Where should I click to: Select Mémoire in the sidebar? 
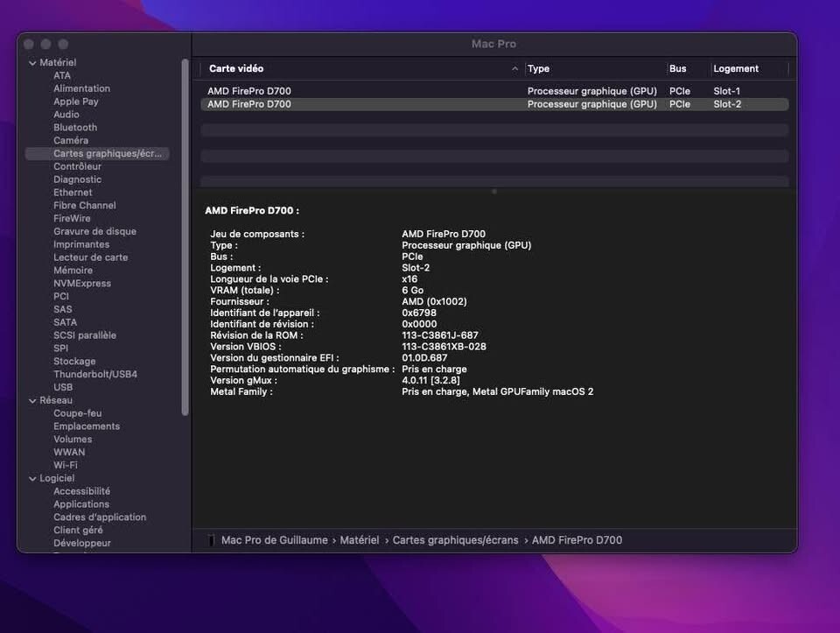tap(73, 271)
